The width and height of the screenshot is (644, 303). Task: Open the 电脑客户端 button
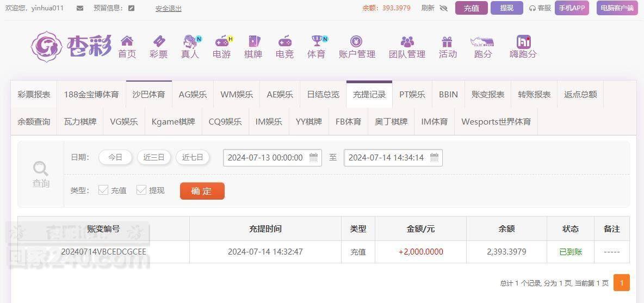coord(617,8)
